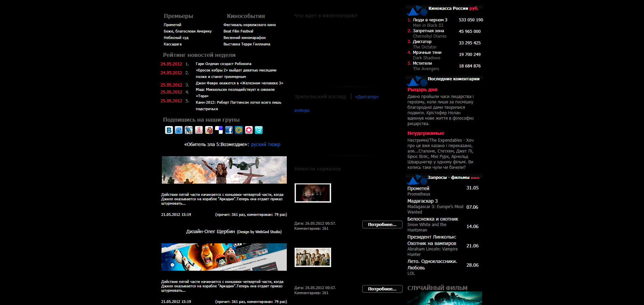Open Выставка Терри Гиллиама link
Screen dimensions: 644x305
click(247, 44)
